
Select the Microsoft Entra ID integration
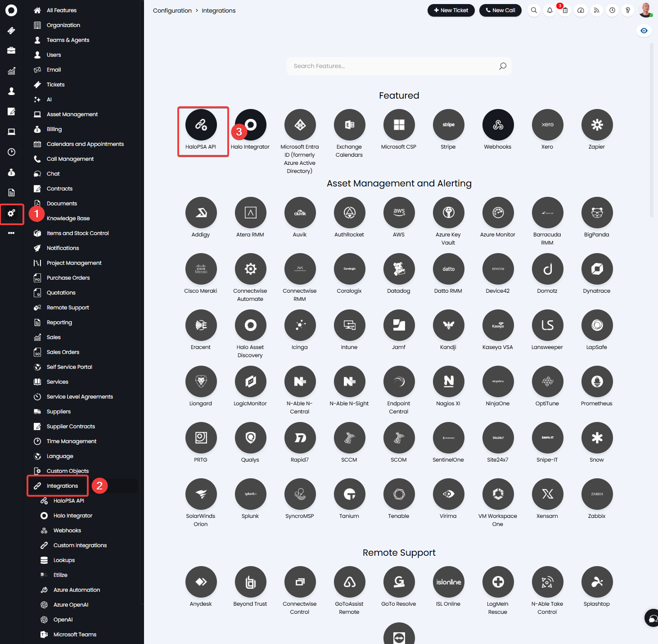tap(300, 125)
